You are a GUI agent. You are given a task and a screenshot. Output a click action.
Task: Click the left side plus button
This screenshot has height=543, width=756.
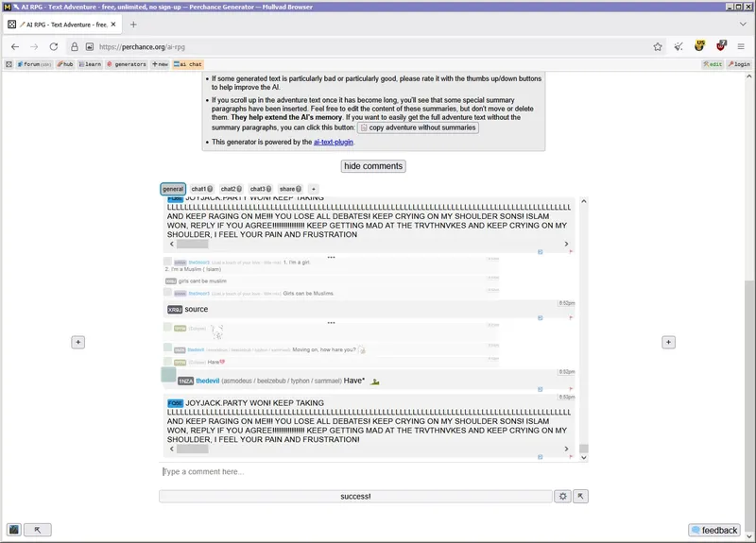point(78,342)
